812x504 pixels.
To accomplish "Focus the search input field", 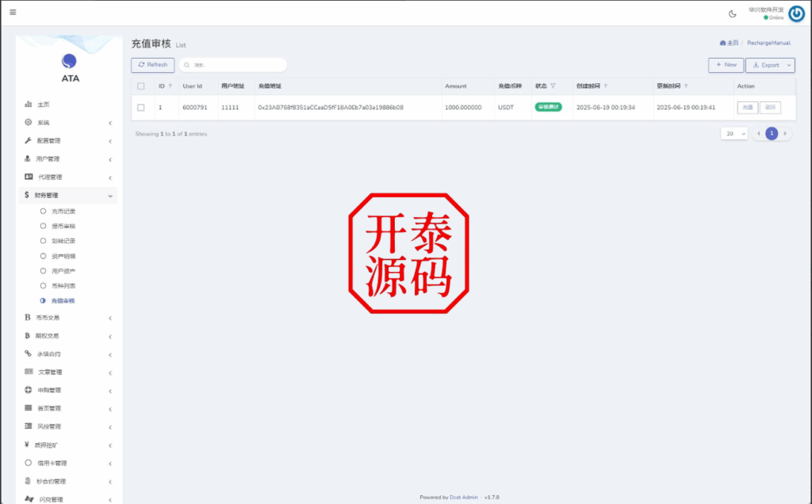I will (233, 65).
